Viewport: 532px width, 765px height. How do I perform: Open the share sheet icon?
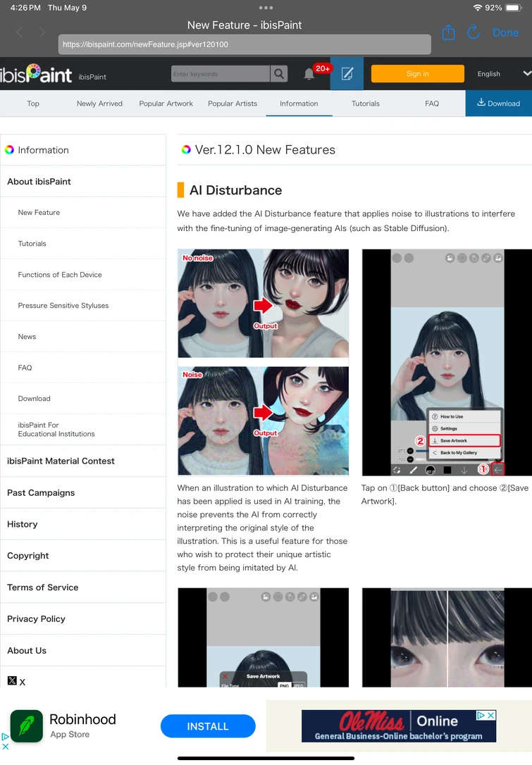pyautogui.click(x=448, y=32)
